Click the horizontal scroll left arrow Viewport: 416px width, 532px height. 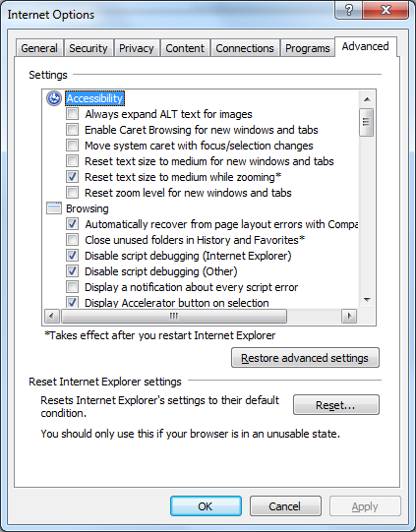[51, 317]
